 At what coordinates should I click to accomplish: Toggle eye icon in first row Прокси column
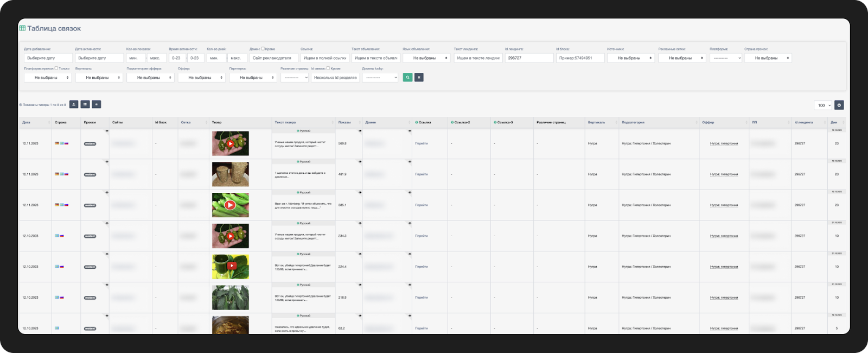107,131
